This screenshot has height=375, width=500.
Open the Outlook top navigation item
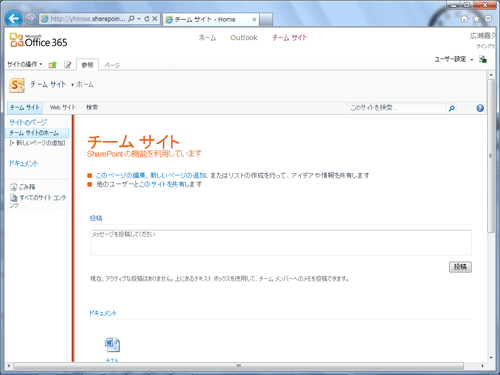(x=244, y=38)
